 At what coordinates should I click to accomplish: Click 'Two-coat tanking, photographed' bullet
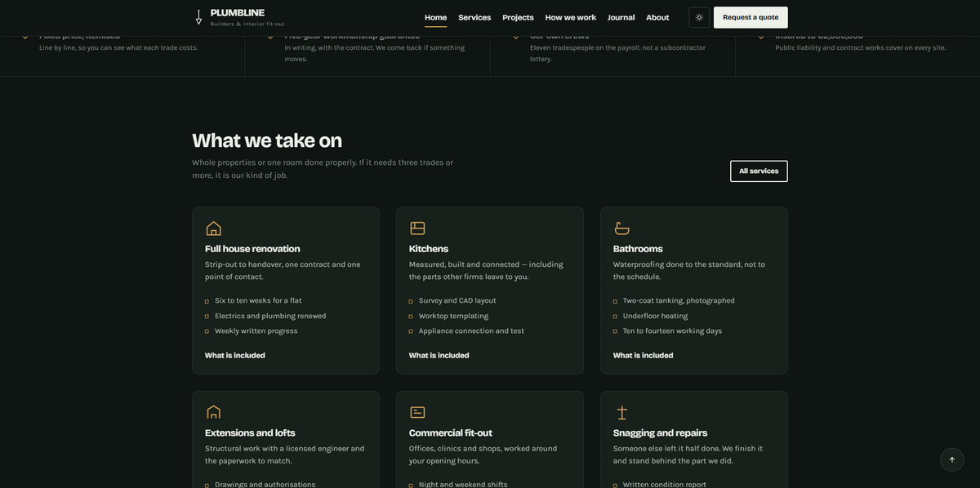coord(679,300)
